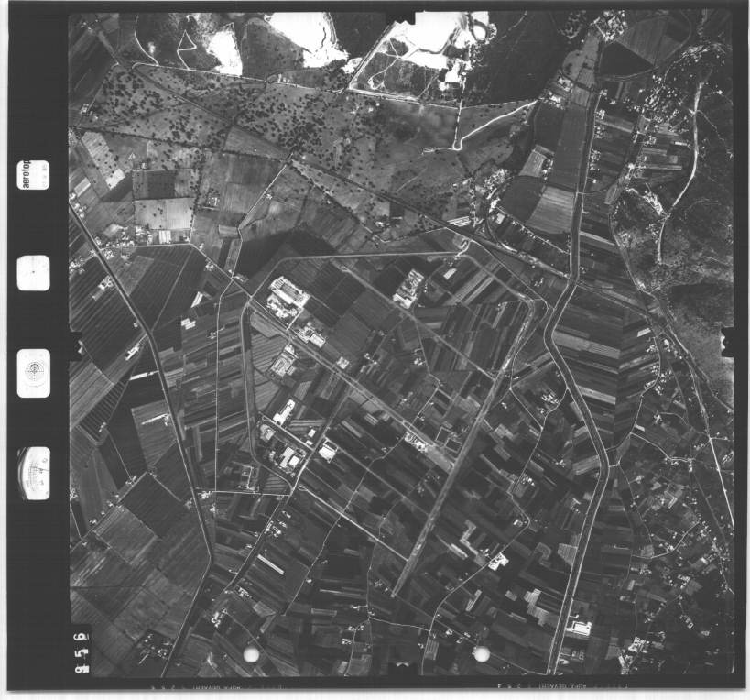Click the altimeter gauge in left margin
The width and height of the screenshot is (750, 700).
click(x=34, y=472)
